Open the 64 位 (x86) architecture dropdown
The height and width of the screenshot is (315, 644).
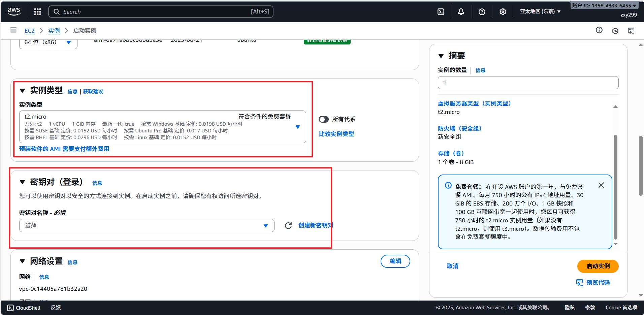48,42
